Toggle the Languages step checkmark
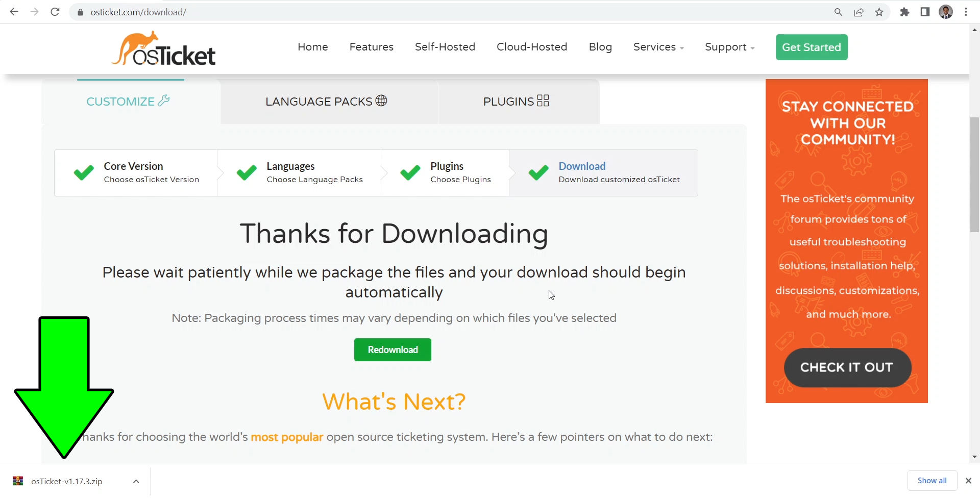This screenshot has width=980, height=499. [247, 172]
